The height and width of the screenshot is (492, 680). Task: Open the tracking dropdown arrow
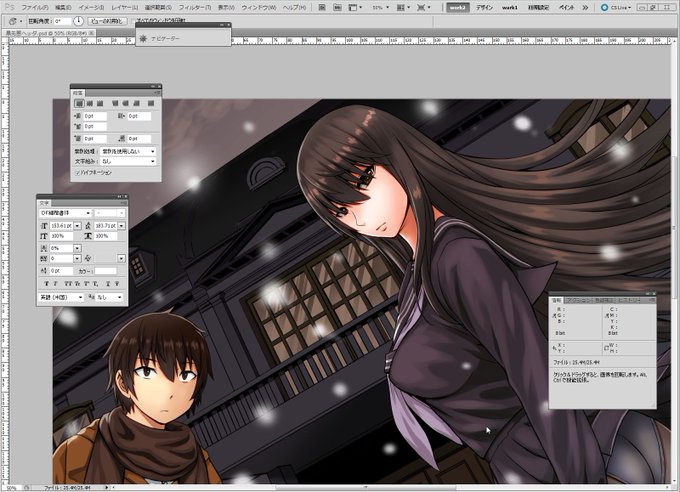point(77,259)
